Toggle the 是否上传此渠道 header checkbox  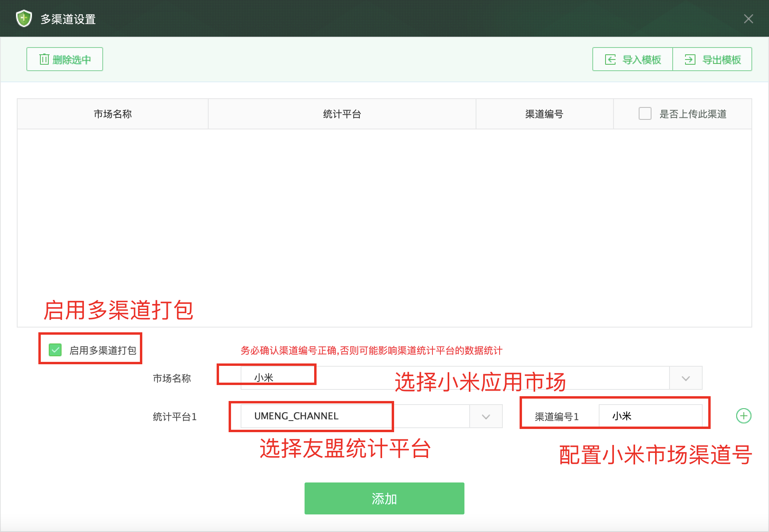point(645,113)
